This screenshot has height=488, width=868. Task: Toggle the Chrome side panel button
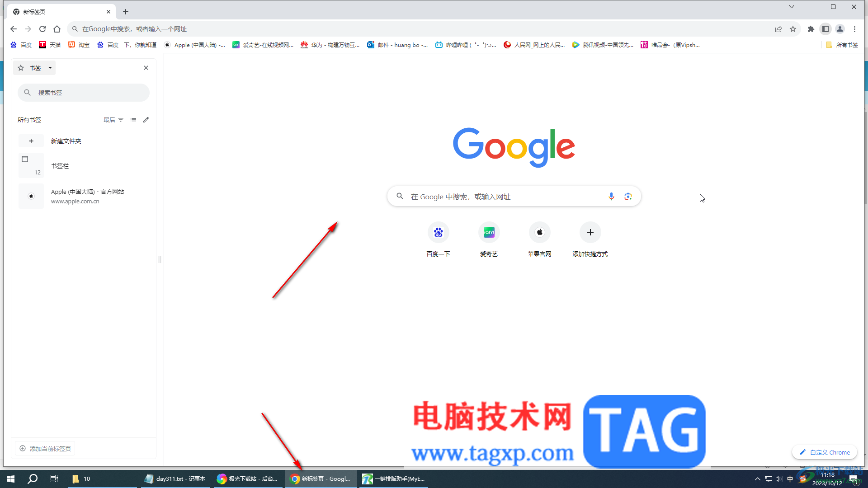coord(826,29)
